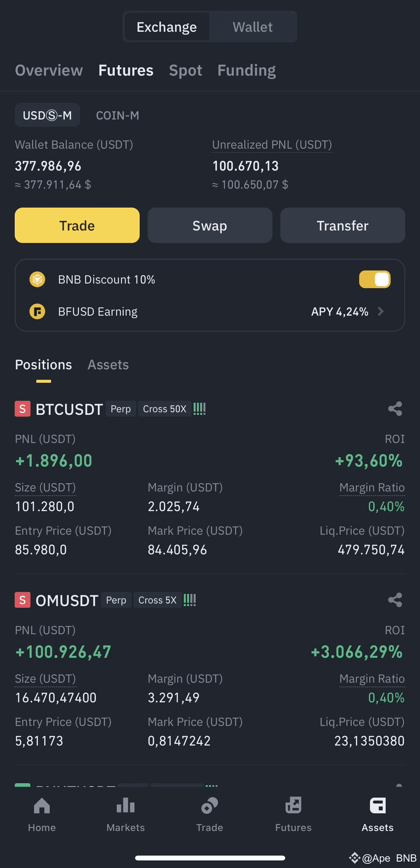Switch to the Spot tab
Viewport: 420px width, 868px height.
coord(185,70)
